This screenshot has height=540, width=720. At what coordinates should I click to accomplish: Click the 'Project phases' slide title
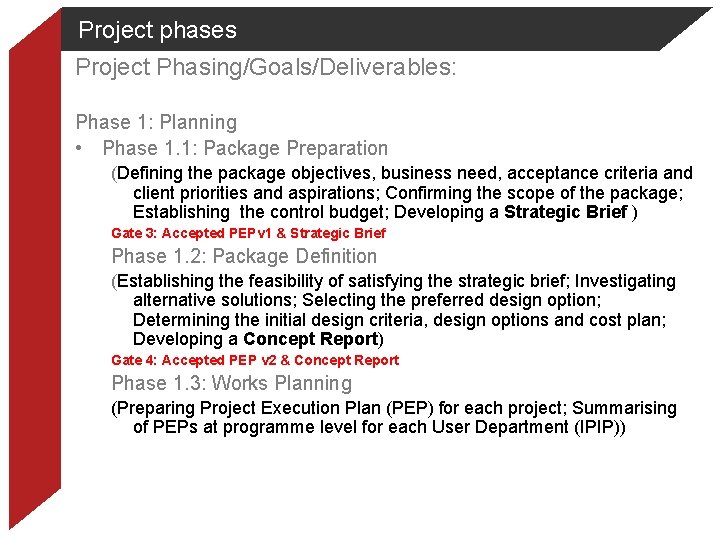coord(157,30)
